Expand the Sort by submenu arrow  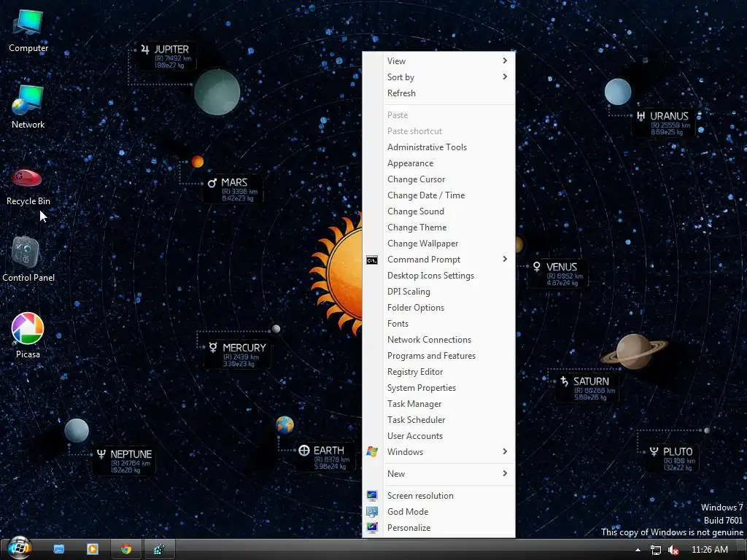click(505, 77)
